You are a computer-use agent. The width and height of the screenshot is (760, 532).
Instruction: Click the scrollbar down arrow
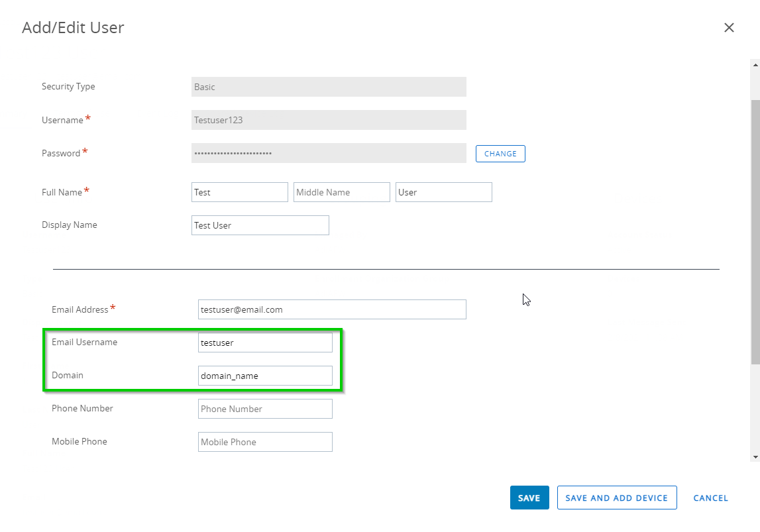click(755, 457)
